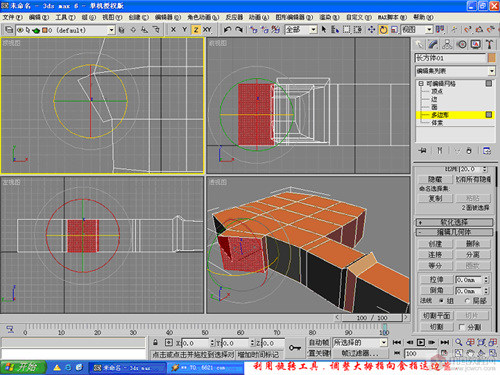The height and width of the screenshot is (375, 500).
Task: Go to the start frame
Action: 397,342
